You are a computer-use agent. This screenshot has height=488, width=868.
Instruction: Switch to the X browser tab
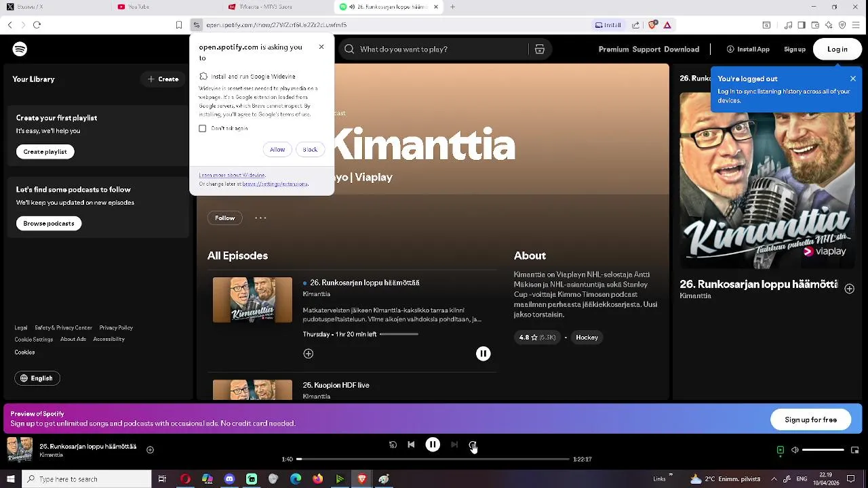point(54,7)
